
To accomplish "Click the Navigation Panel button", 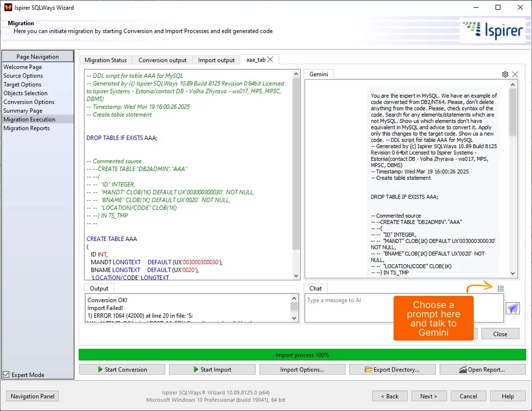I will [x=33, y=396].
